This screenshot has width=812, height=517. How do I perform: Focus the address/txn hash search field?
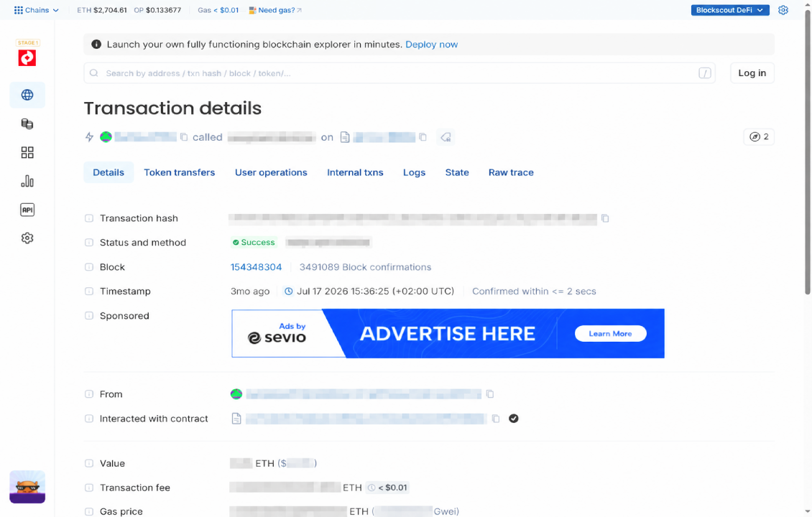click(400, 73)
